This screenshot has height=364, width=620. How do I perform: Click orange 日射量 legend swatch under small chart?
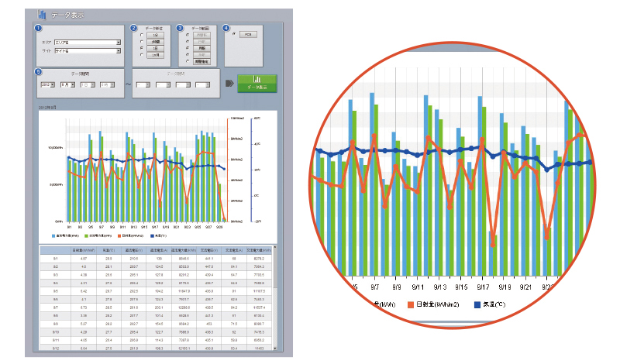coord(119,236)
